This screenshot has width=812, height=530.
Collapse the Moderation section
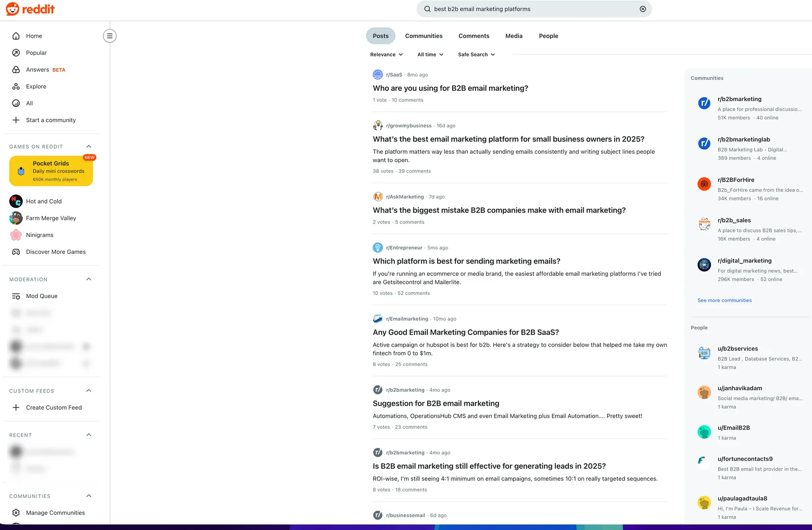tap(89, 279)
